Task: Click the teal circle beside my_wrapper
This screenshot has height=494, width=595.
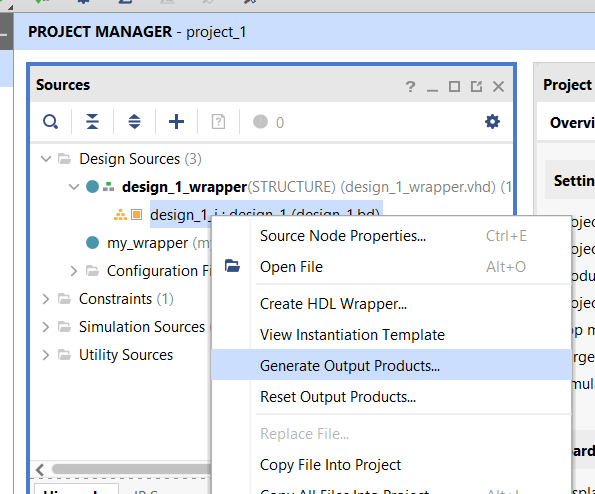Action: point(92,243)
